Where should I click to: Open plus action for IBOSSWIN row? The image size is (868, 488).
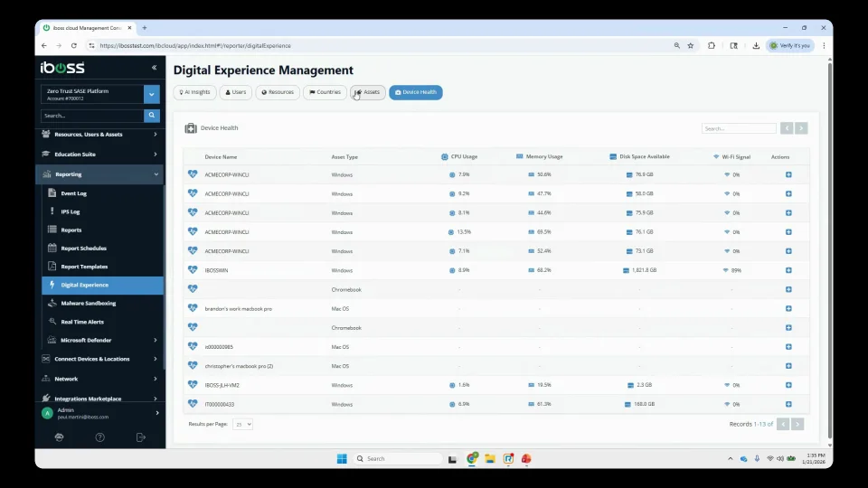(x=788, y=270)
